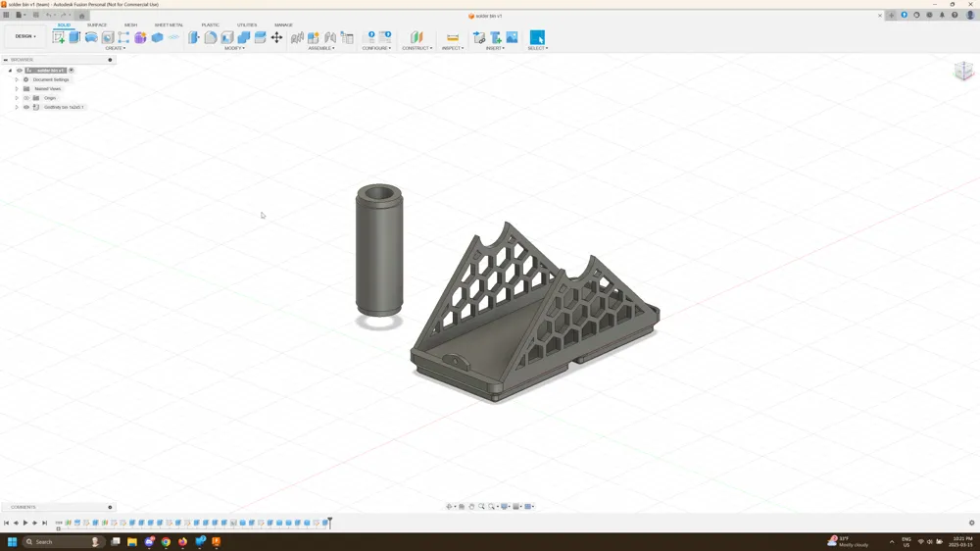980x551 pixels.
Task: Jump to the timeline beginning
Action: [x=6, y=523]
